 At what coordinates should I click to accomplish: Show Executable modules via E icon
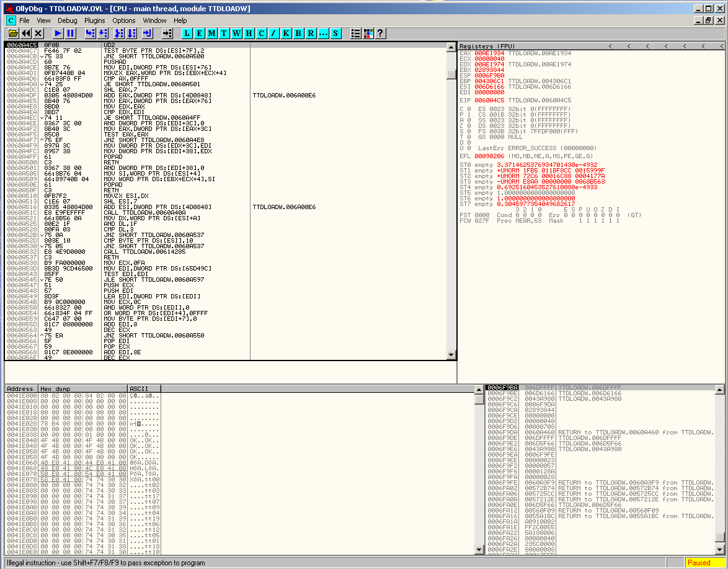coord(199,33)
